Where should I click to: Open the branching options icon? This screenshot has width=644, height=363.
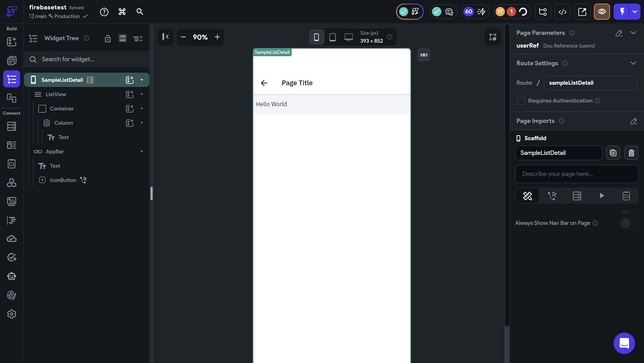click(x=542, y=12)
